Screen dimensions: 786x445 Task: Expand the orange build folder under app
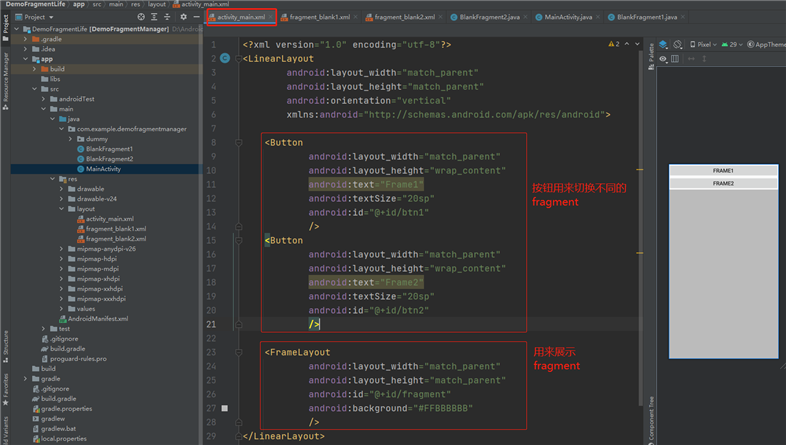click(34, 69)
